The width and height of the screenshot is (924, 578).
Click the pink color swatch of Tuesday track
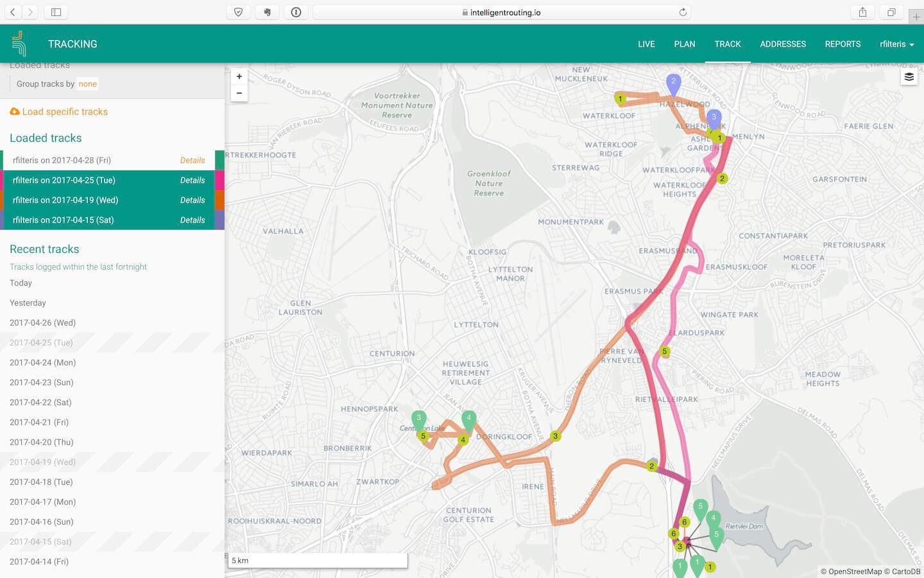click(x=219, y=180)
